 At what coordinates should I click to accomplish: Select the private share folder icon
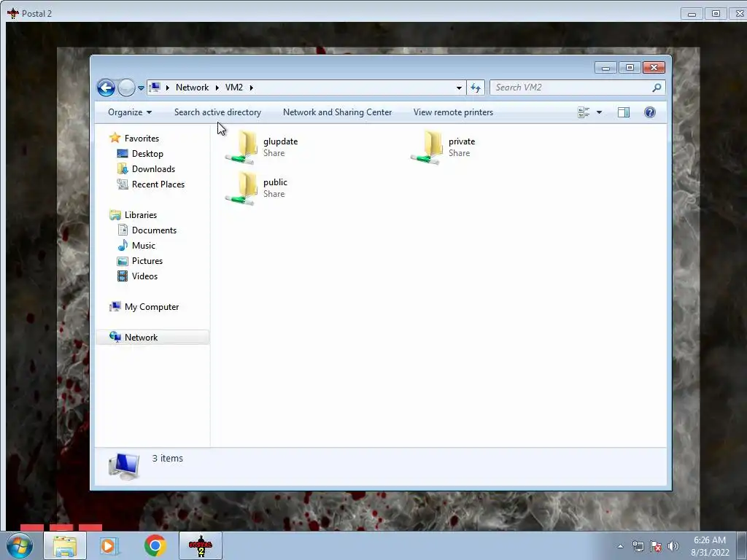tap(427, 147)
